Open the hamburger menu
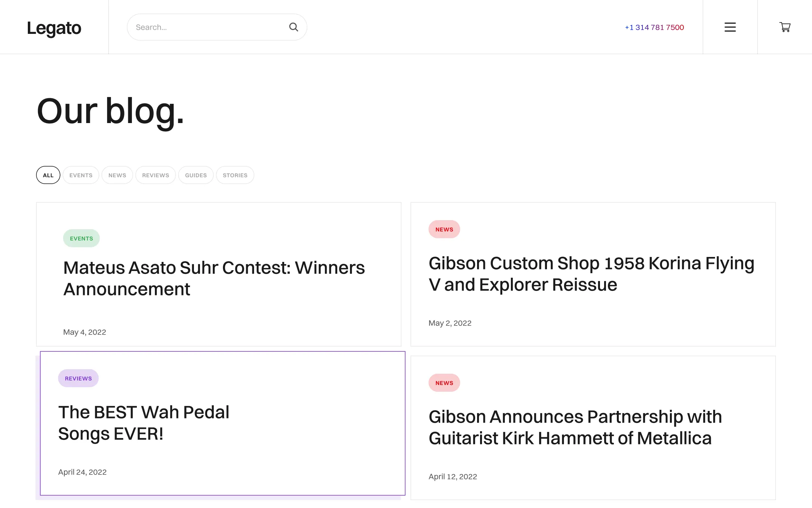Image resolution: width=812 pixels, height=508 pixels. point(730,27)
